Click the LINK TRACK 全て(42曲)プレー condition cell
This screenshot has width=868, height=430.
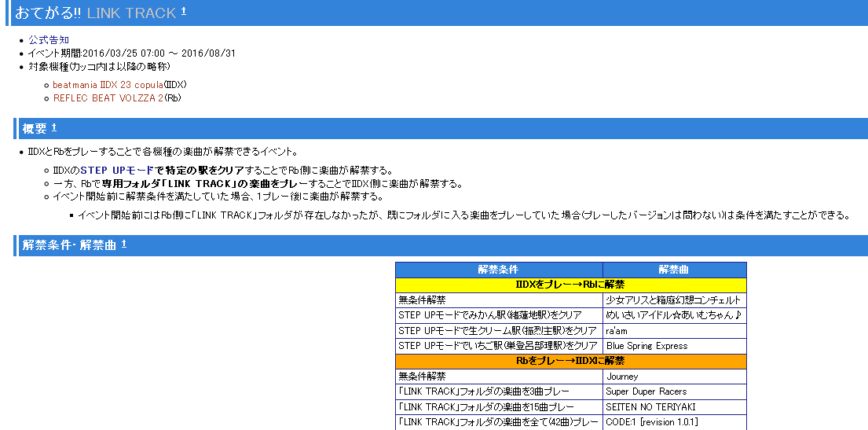point(500,422)
